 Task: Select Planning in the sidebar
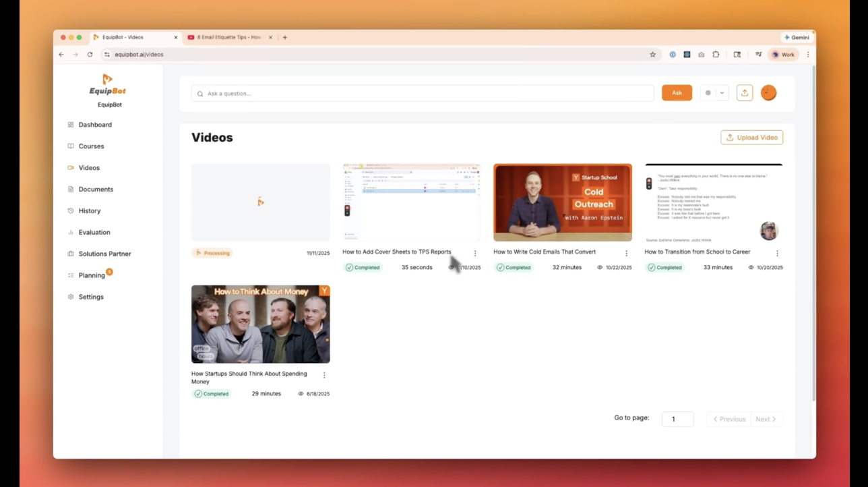coord(92,275)
